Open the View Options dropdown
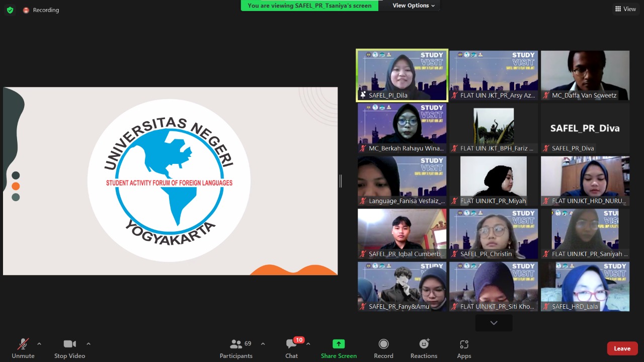Viewport: 644px width, 362px height. (x=414, y=6)
